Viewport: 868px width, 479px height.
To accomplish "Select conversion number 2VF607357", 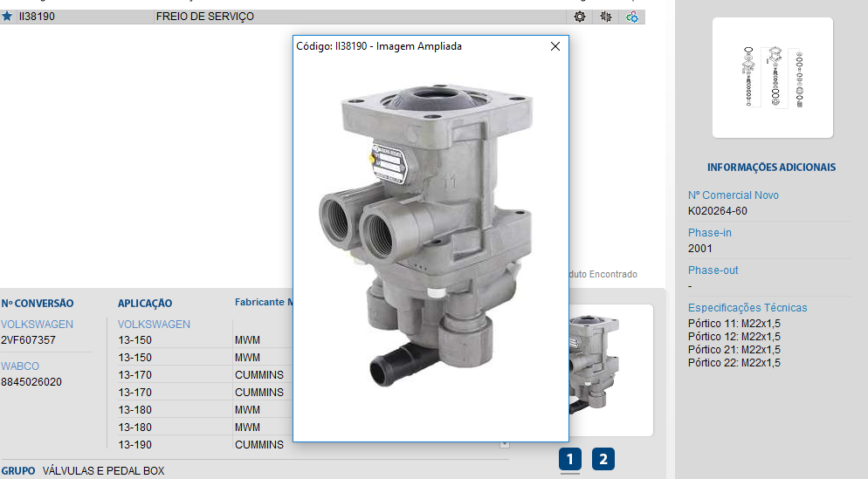I will tap(28, 340).
